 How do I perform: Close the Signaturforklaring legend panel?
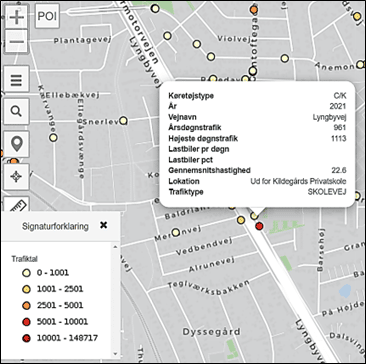(104, 225)
